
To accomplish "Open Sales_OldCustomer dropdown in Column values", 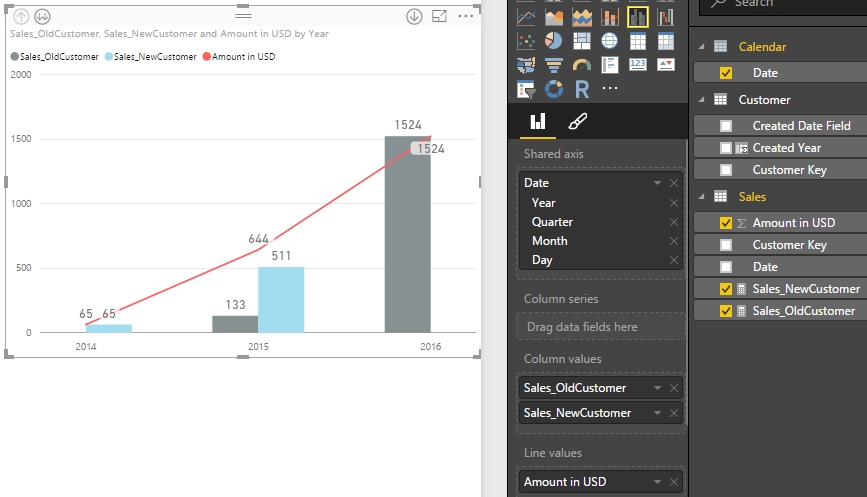I will point(657,388).
